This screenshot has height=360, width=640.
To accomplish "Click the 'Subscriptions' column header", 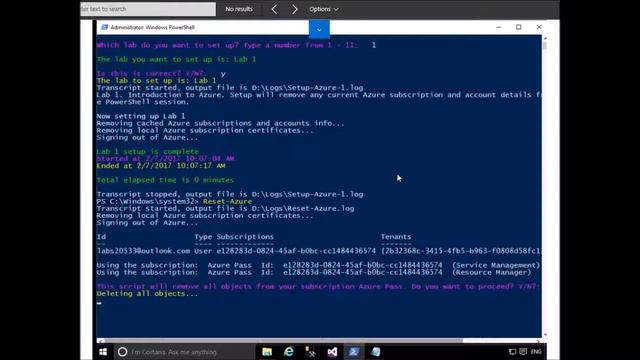I will click(245, 237).
